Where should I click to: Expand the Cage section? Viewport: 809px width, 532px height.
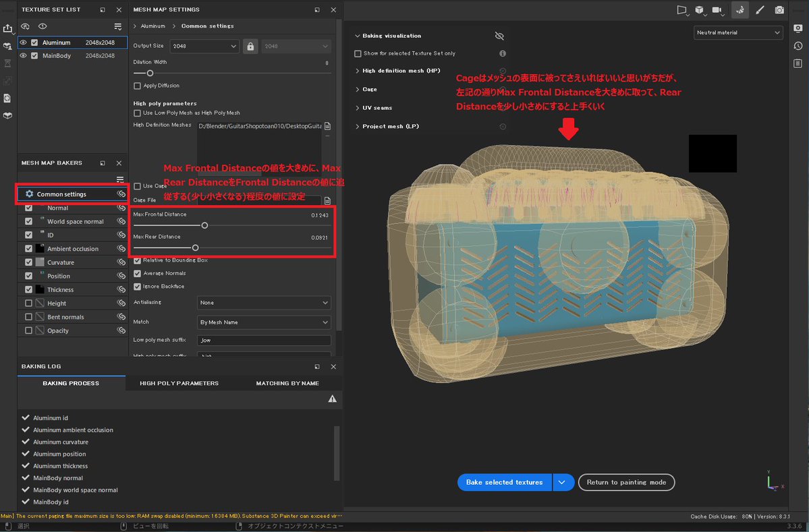[x=357, y=89]
